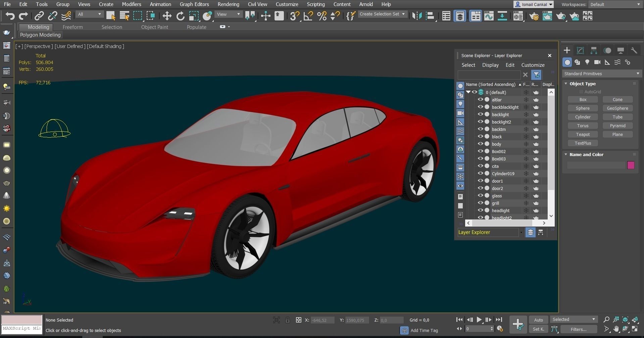Activate the Select and Uniform Scale tool
The width and height of the screenshot is (644, 338).
pyautogui.click(x=194, y=16)
